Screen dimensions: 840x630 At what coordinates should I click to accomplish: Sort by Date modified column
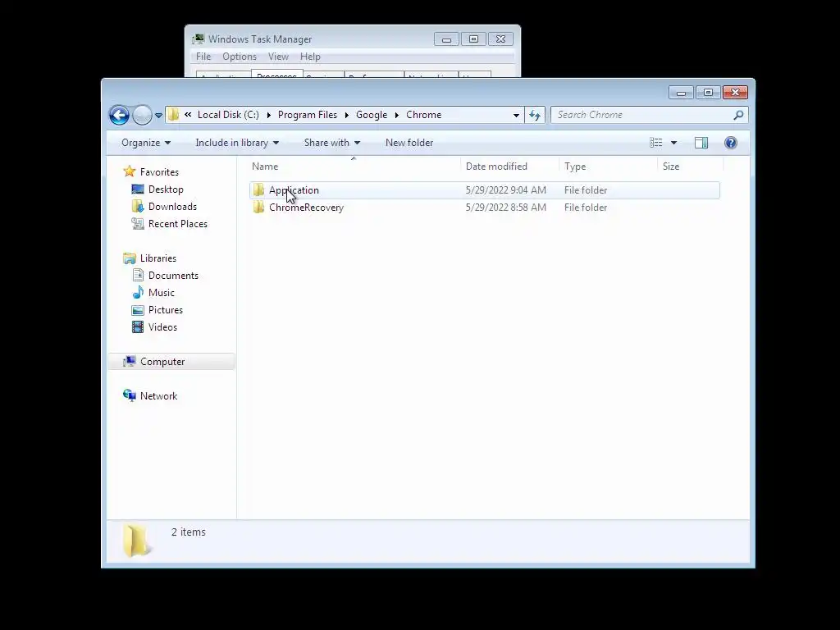496,166
